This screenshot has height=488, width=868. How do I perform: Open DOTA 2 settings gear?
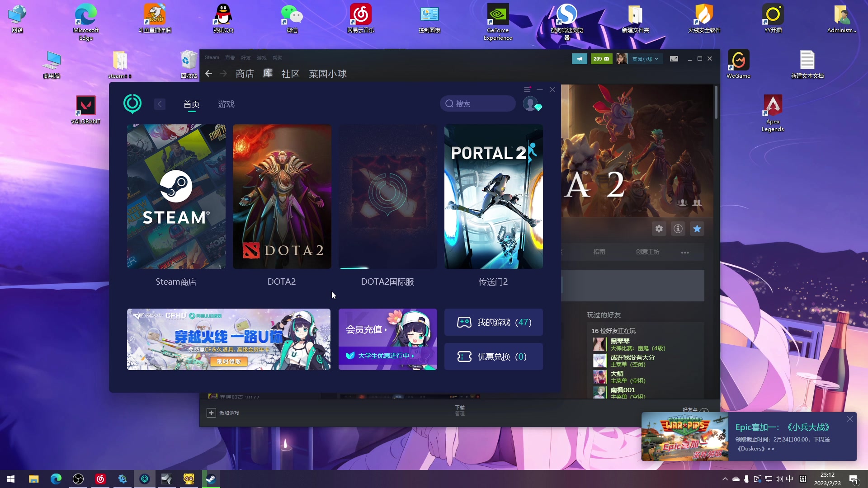(659, 229)
